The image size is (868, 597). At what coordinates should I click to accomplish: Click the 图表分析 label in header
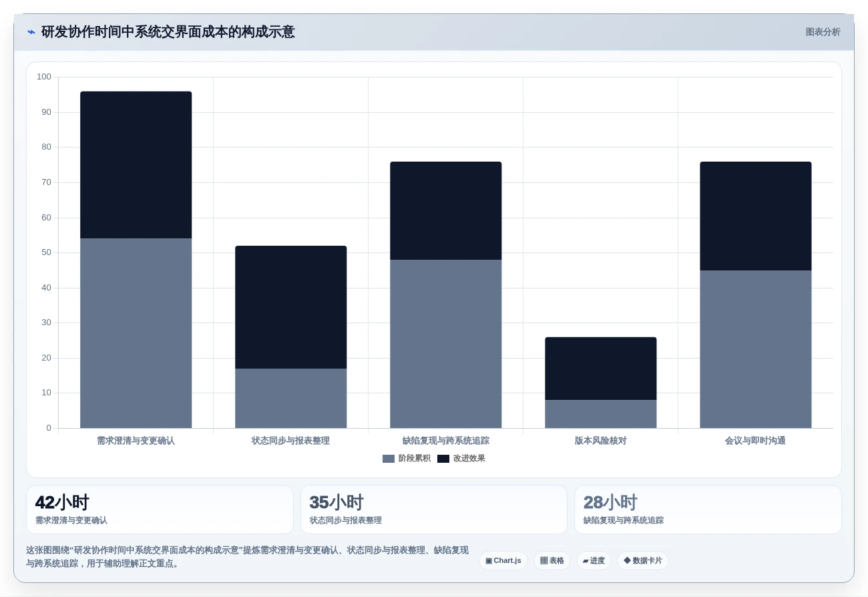point(823,32)
